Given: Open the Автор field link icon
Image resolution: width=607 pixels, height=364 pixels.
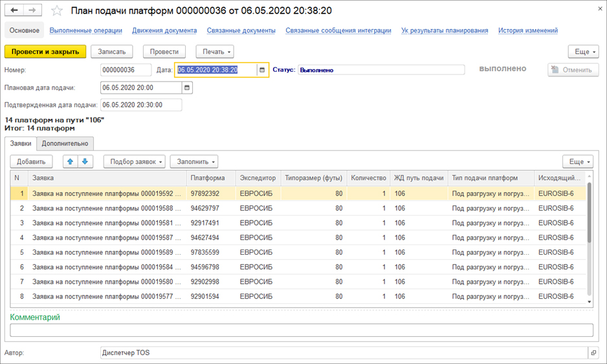Looking at the screenshot, I should (593, 353).
